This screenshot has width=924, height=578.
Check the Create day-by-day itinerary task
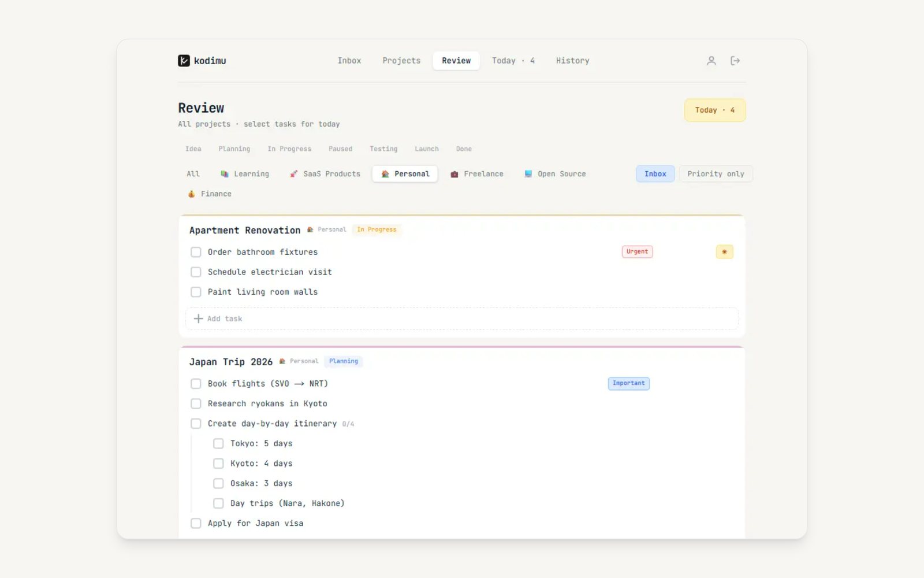pos(196,424)
